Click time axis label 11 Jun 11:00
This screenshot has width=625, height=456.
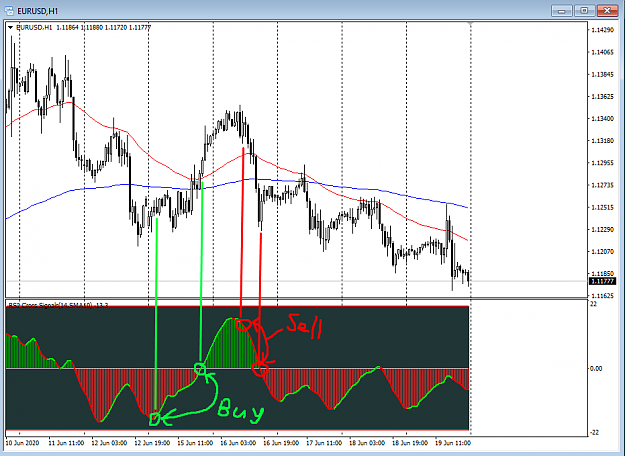66,443
